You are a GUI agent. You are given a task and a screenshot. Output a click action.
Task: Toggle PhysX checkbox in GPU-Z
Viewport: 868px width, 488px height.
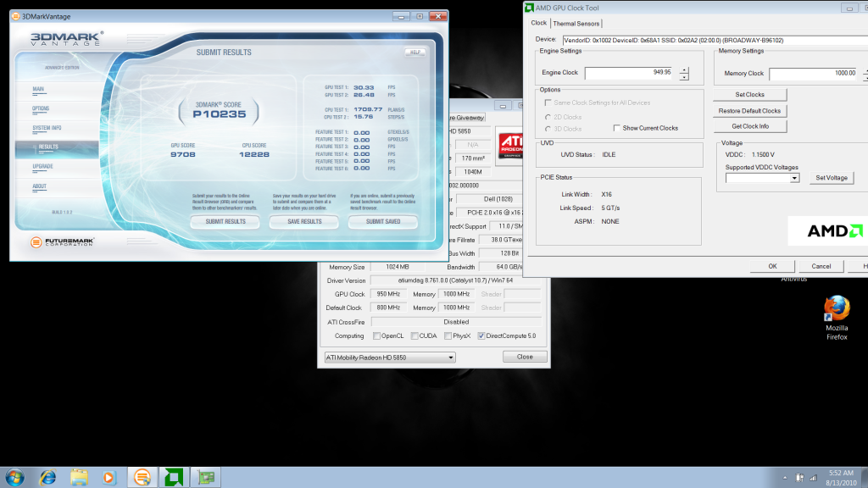click(x=448, y=335)
